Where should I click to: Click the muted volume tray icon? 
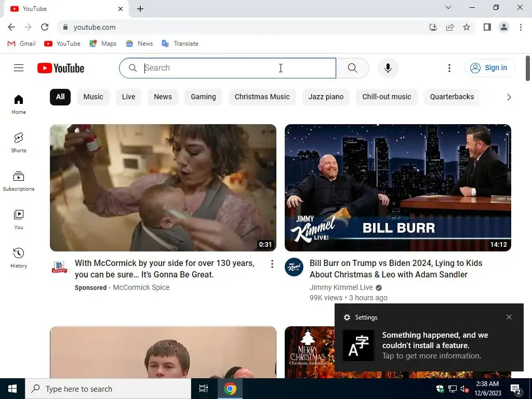click(464, 389)
